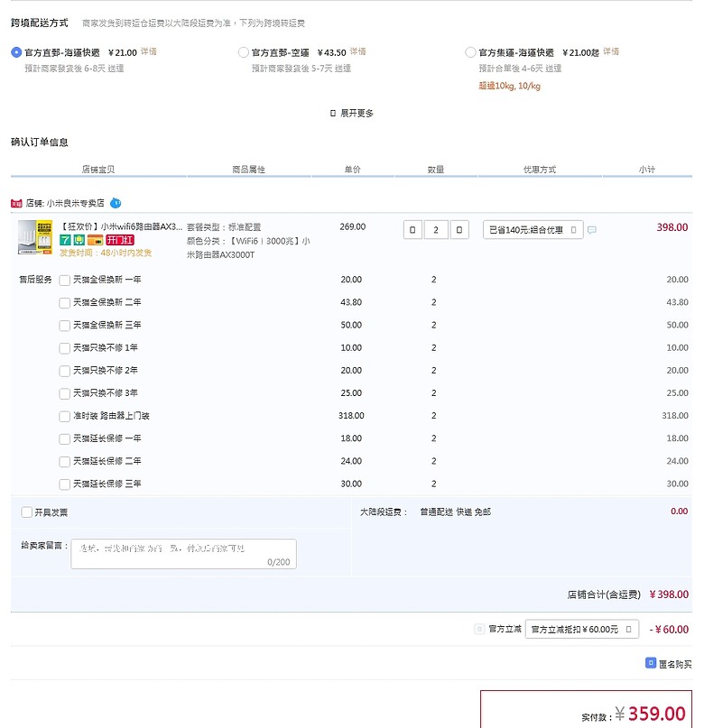The width and height of the screenshot is (704, 728).
Task: Click the 预計商家發貨後 6-8天 送達 text
Action: pyautogui.click(x=74, y=69)
